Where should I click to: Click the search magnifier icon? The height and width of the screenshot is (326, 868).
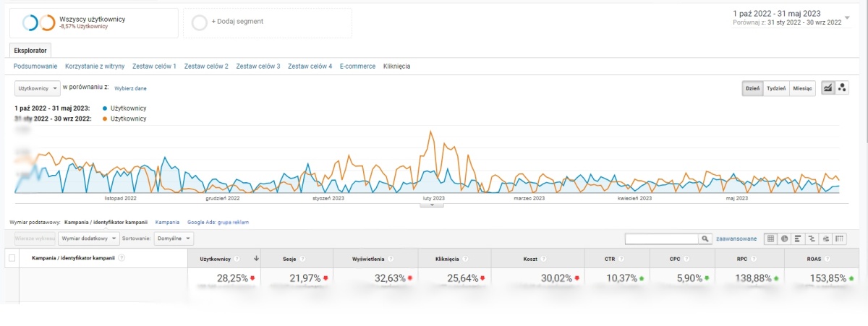click(x=705, y=239)
